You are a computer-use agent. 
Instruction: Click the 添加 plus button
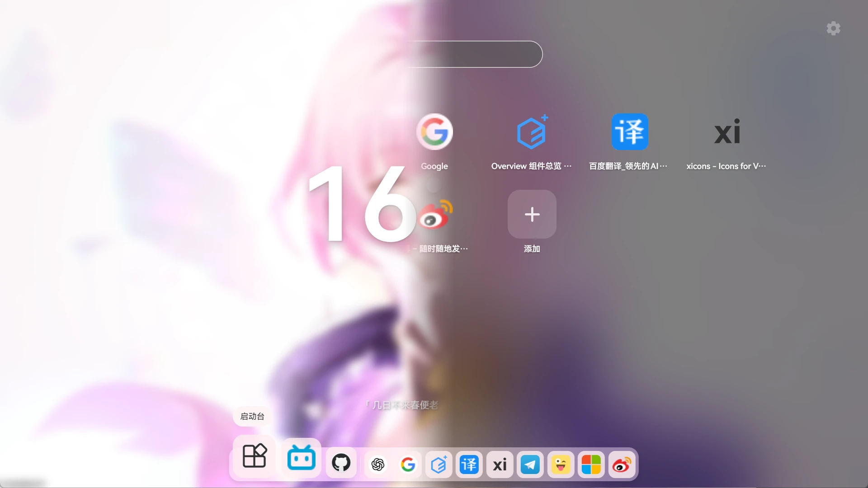coord(532,214)
